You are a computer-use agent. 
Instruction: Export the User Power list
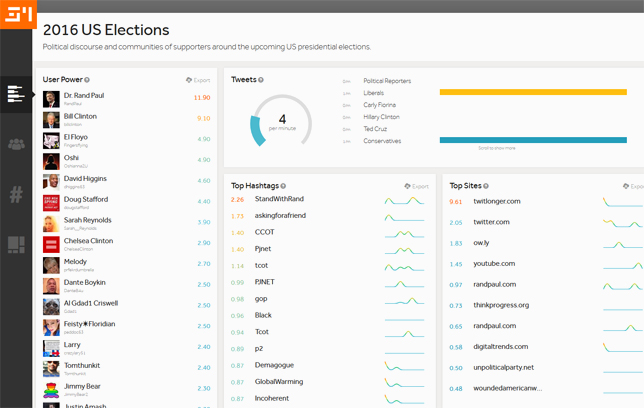[198, 80]
